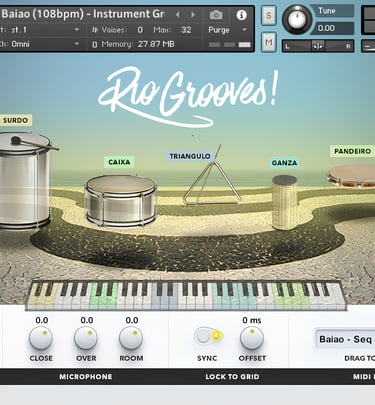Select the SURDO label tag

click(16, 120)
